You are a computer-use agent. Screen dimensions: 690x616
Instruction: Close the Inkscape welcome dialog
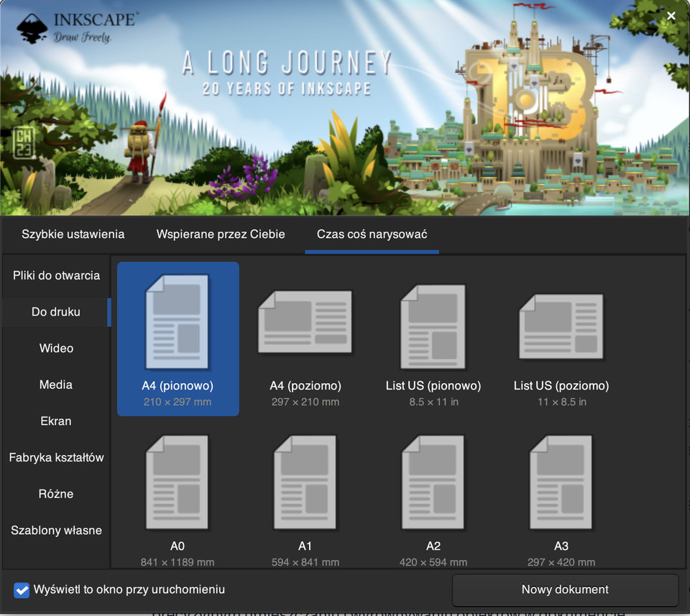coord(671,16)
